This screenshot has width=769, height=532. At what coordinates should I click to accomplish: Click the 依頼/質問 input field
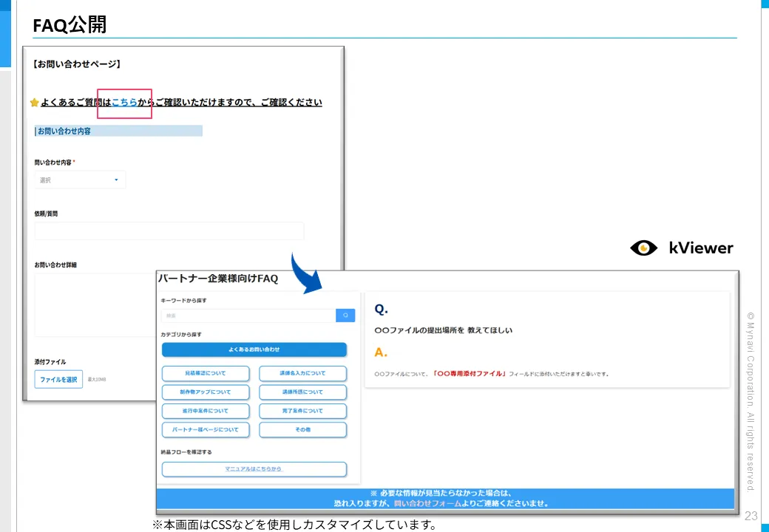coord(169,231)
